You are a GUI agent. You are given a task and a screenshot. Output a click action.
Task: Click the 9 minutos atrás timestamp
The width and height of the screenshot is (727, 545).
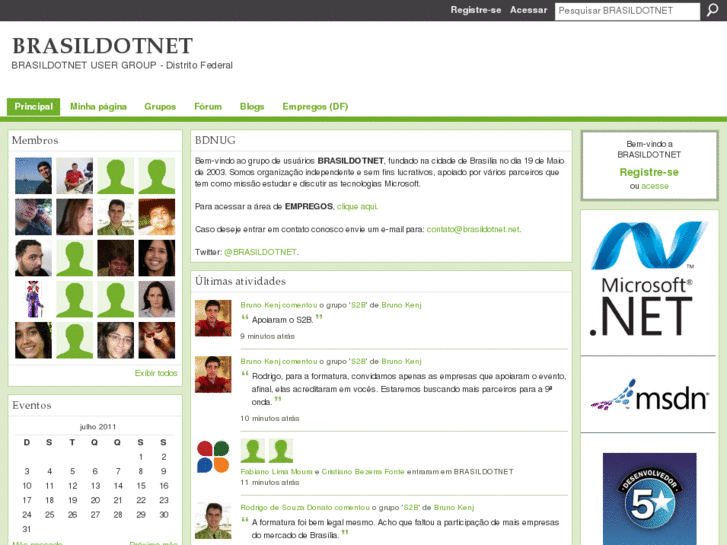coord(267,336)
